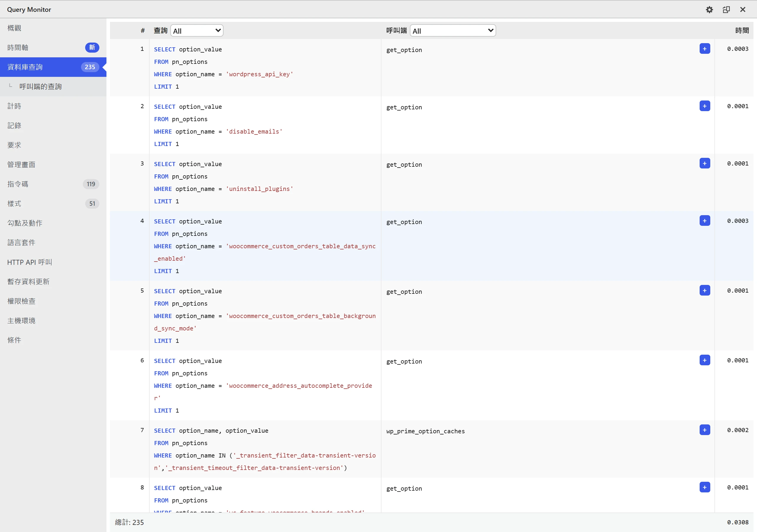Open 呼叫端的查詢 submenu item
This screenshot has width=757, height=532.
pyautogui.click(x=53, y=86)
